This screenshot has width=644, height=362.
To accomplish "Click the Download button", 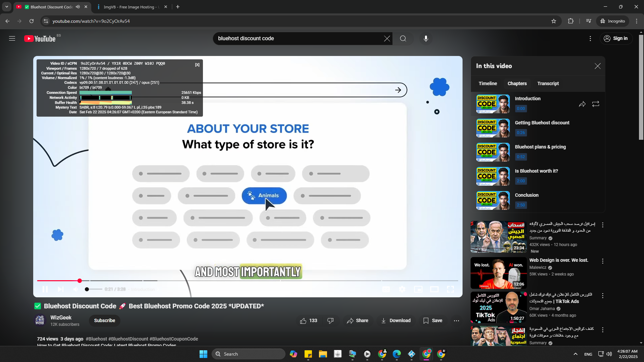I will 396,321.
